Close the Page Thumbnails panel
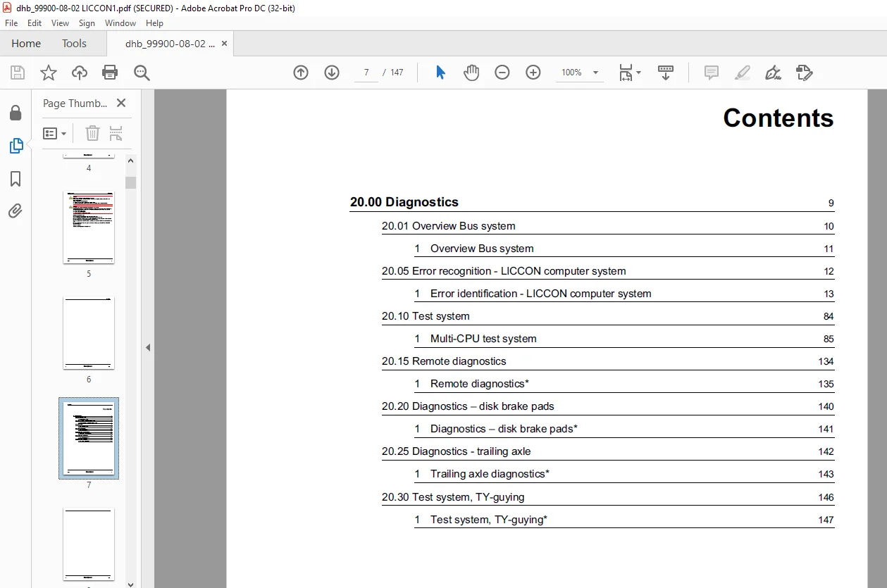The image size is (887, 588). [121, 103]
